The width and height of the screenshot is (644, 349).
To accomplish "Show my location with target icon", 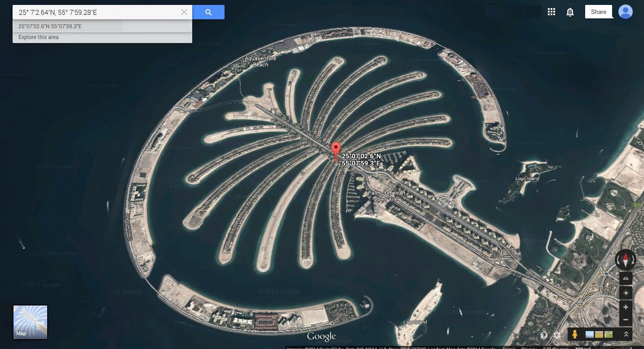I will click(626, 292).
